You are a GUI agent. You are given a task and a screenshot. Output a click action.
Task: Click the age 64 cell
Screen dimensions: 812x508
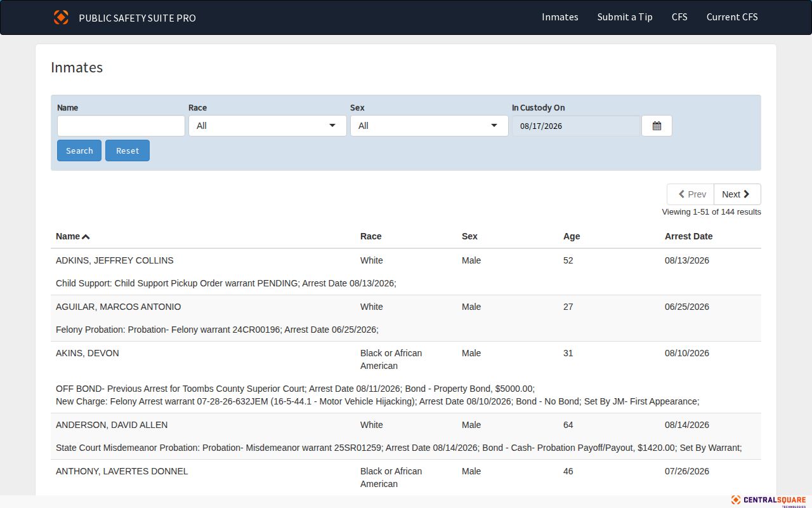pos(568,425)
